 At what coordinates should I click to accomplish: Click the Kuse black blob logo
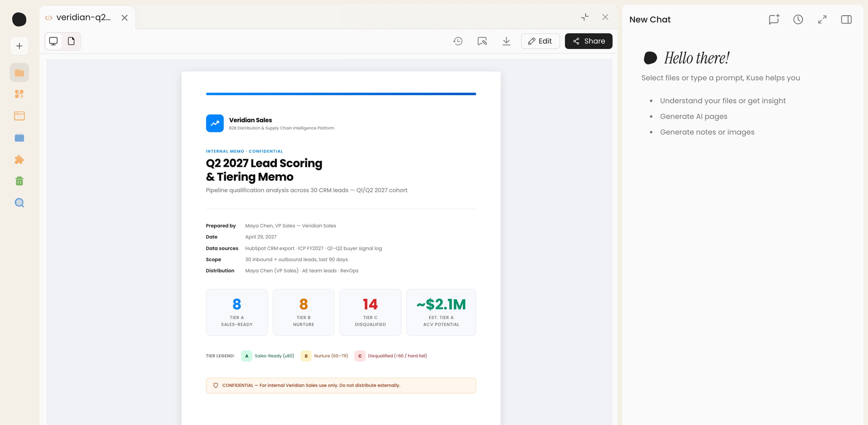[19, 19]
